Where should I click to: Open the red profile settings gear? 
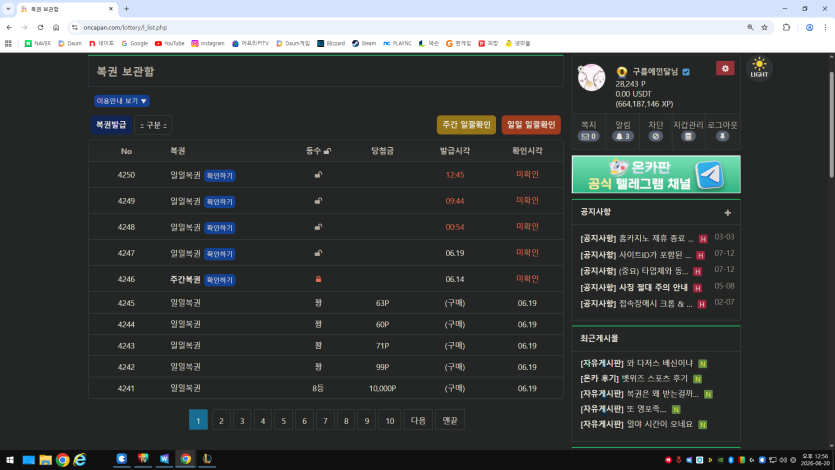[x=725, y=69]
